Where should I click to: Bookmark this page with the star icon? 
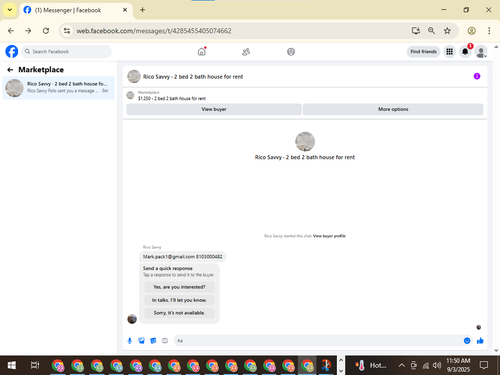click(447, 31)
